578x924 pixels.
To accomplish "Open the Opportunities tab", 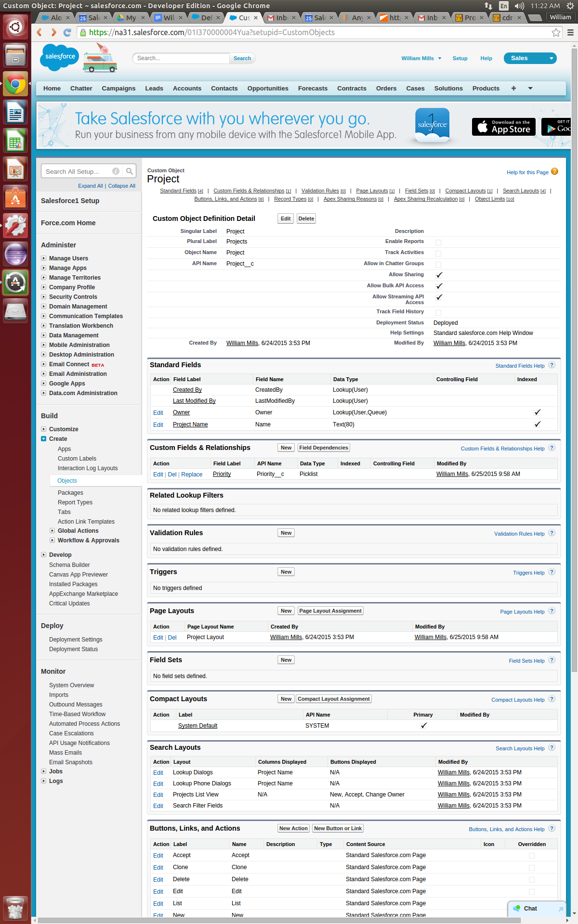I will (267, 89).
